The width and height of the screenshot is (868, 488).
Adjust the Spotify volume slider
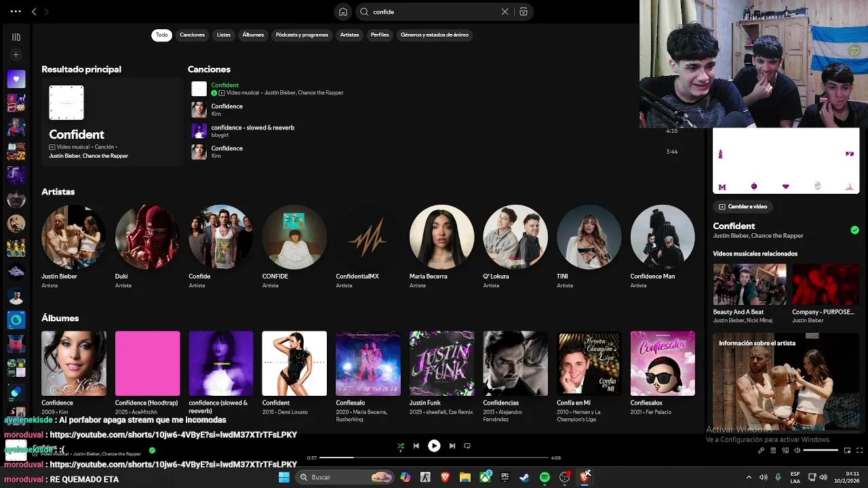pos(821,450)
